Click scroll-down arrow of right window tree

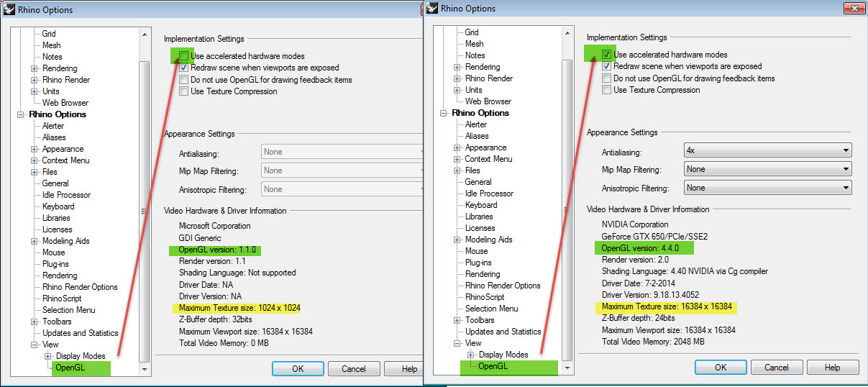567,367
